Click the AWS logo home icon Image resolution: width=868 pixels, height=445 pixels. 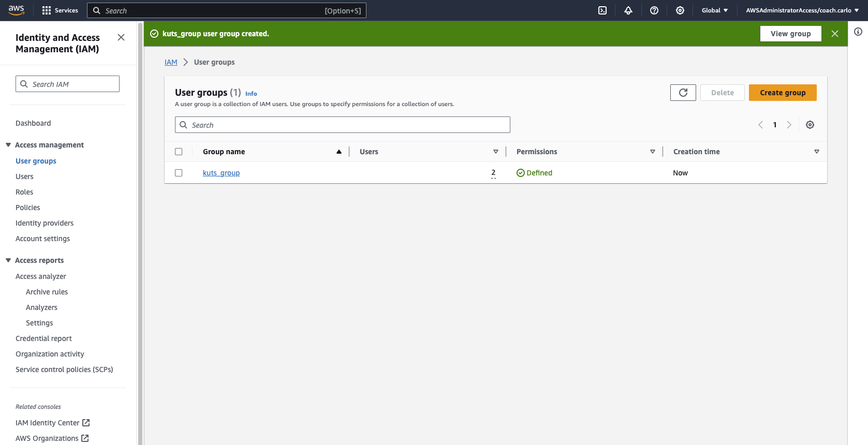[17, 10]
